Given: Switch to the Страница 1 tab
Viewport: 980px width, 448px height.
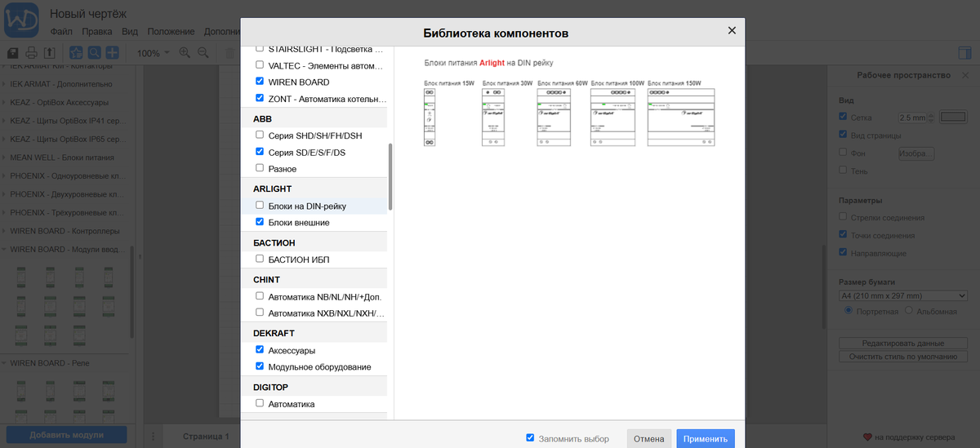Looking at the screenshot, I should [205, 437].
